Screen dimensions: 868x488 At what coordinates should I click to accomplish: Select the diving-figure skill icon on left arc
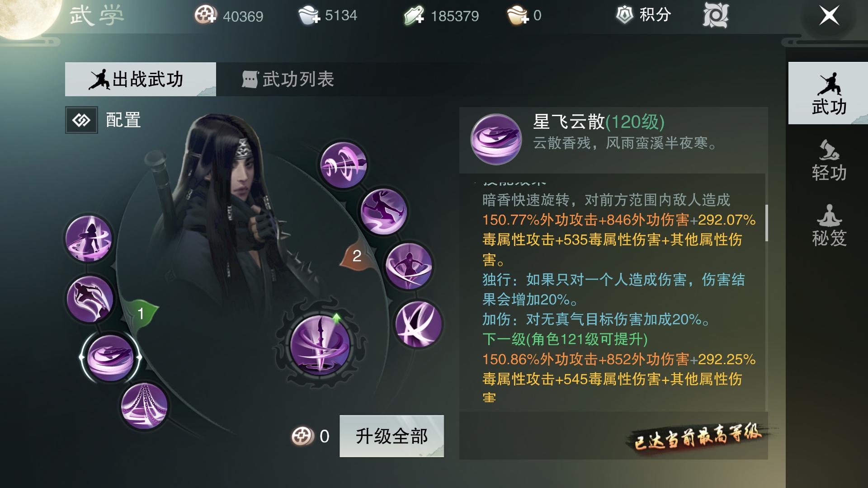click(90, 299)
